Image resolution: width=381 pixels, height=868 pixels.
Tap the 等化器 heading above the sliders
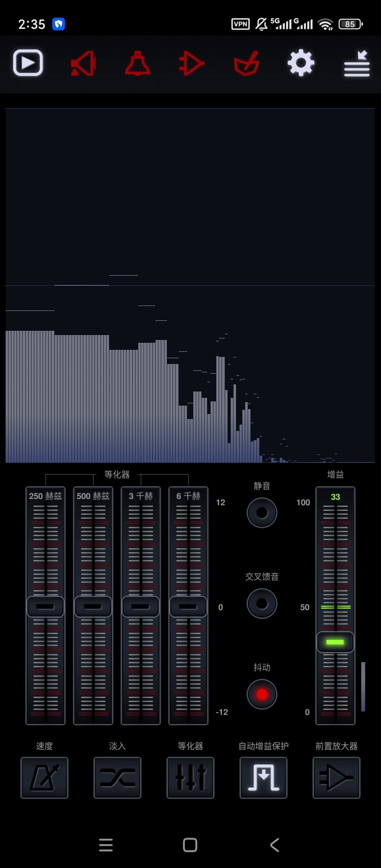coord(117,475)
